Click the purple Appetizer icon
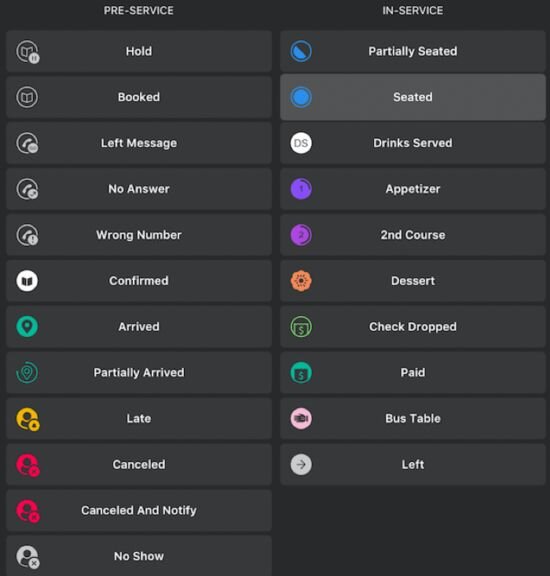 [x=301, y=189]
